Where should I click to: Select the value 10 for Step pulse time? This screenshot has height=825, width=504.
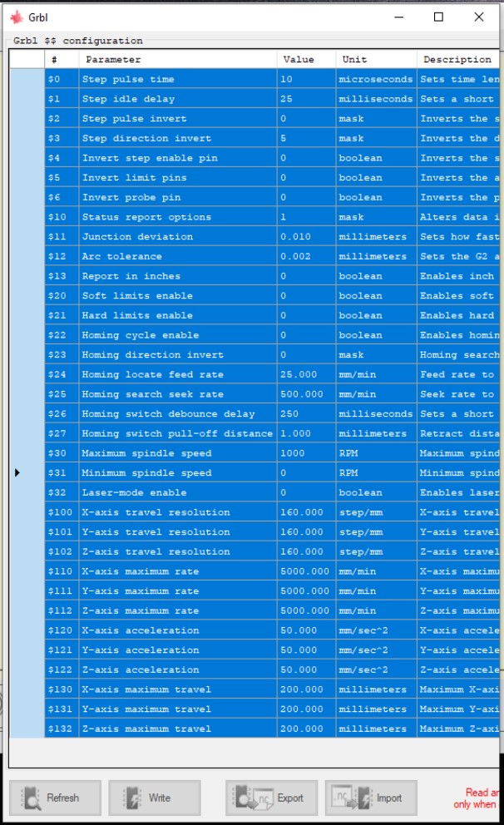point(306,79)
